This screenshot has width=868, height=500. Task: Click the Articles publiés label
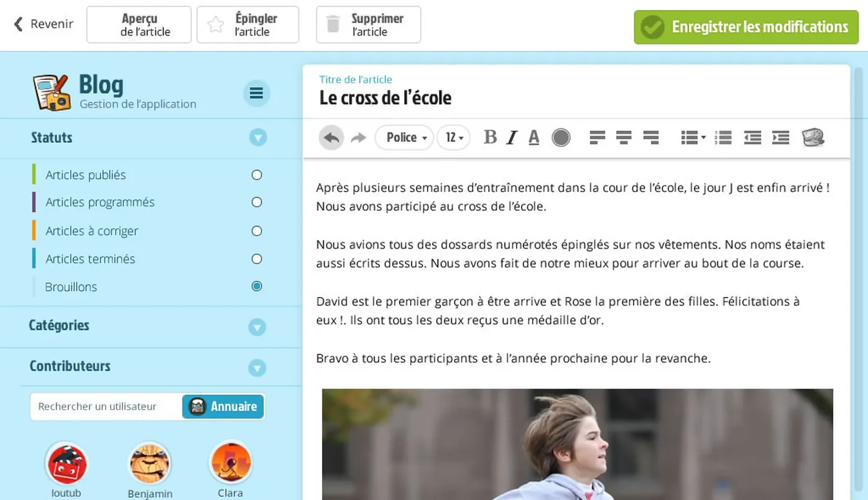86,175
